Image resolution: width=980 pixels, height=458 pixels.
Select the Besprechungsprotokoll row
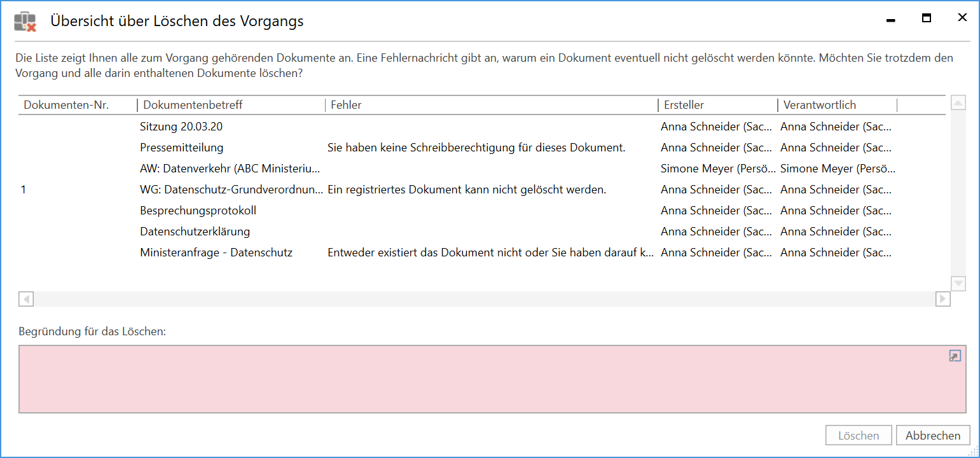point(198,211)
